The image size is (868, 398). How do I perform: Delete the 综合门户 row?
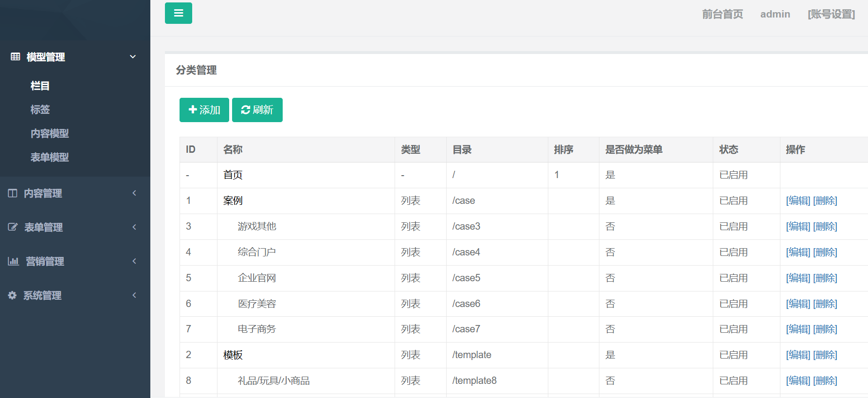pyautogui.click(x=825, y=252)
